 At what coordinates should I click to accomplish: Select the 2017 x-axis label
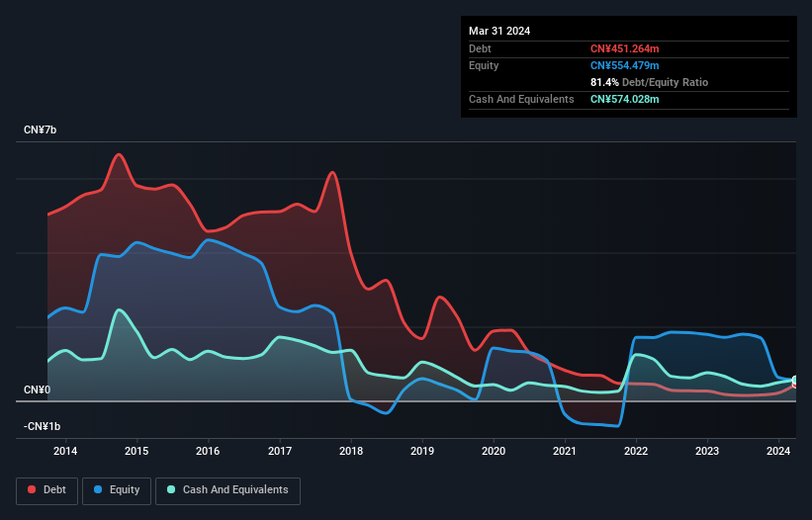click(280, 451)
